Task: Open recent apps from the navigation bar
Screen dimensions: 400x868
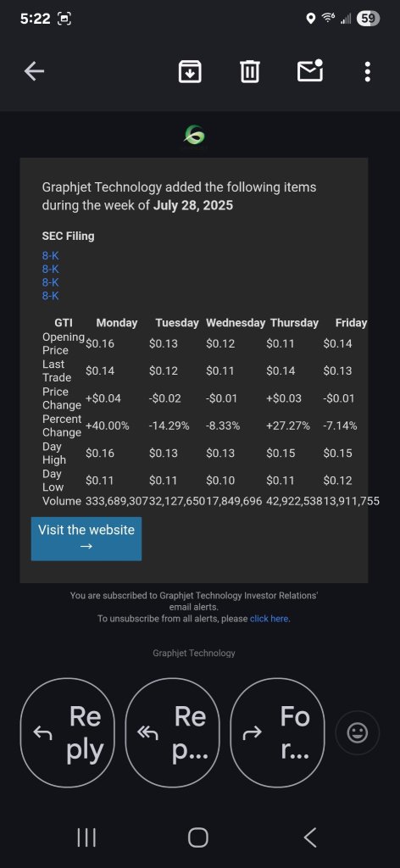Action: [x=86, y=837]
